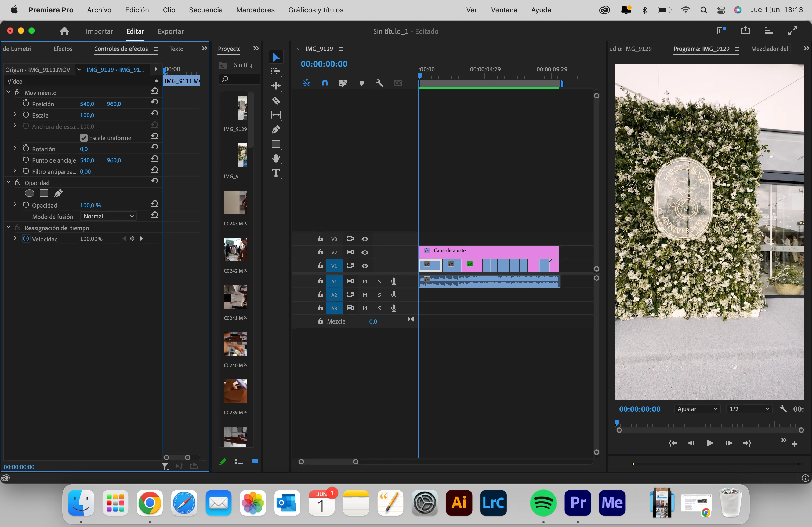This screenshot has height=527, width=812.
Task: Open the Ajustar zoom level dropdown
Action: (697, 409)
